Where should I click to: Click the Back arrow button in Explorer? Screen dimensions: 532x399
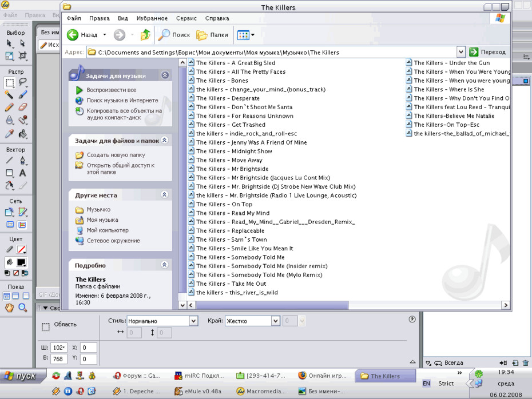pyautogui.click(x=82, y=34)
